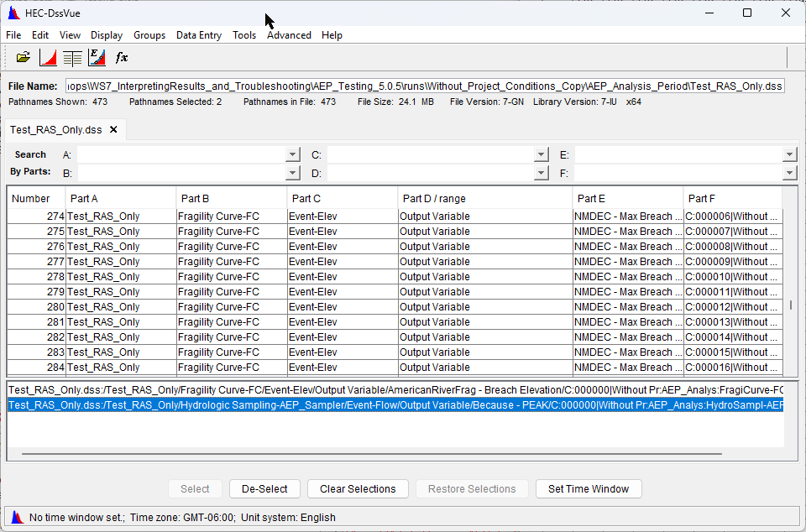Open the Data Entry menu

pos(199,35)
